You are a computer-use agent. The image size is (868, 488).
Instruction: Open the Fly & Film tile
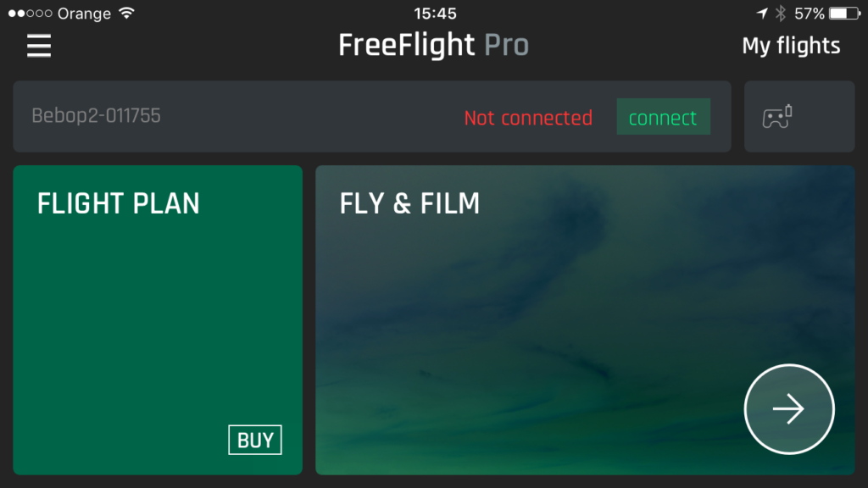tap(585, 319)
